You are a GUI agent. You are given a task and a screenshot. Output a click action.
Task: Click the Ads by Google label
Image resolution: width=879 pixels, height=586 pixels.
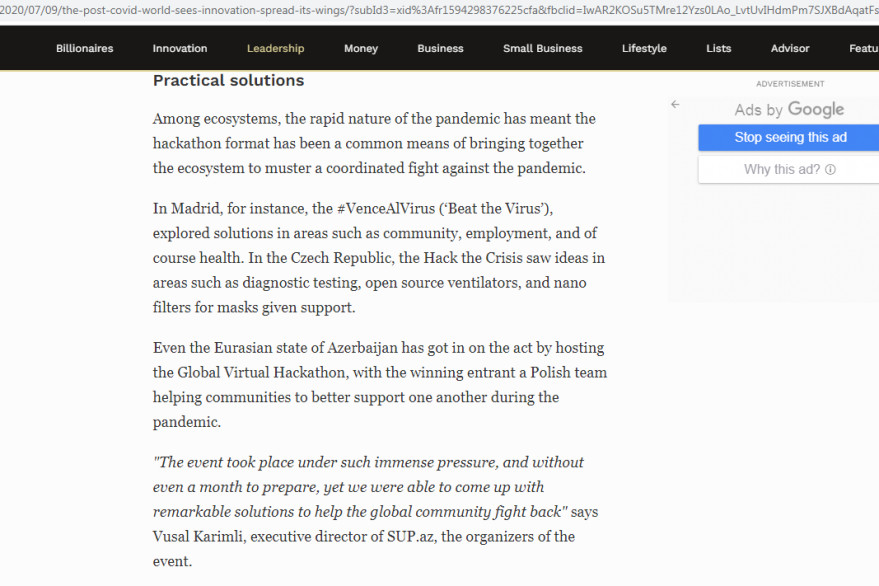(789, 109)
